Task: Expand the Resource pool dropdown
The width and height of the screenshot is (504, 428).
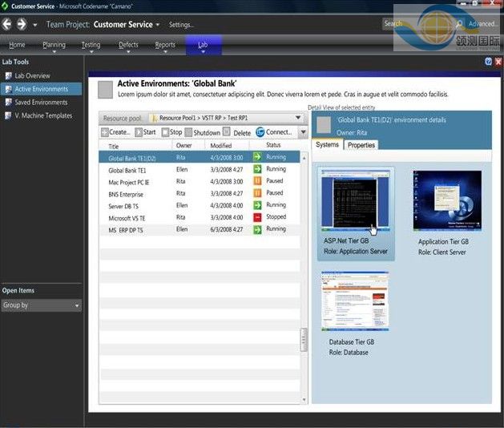Action: click(x=298, y=118)
